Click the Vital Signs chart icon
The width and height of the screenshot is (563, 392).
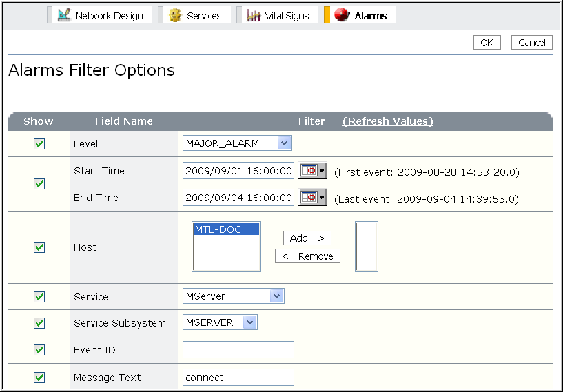point(254,15)
